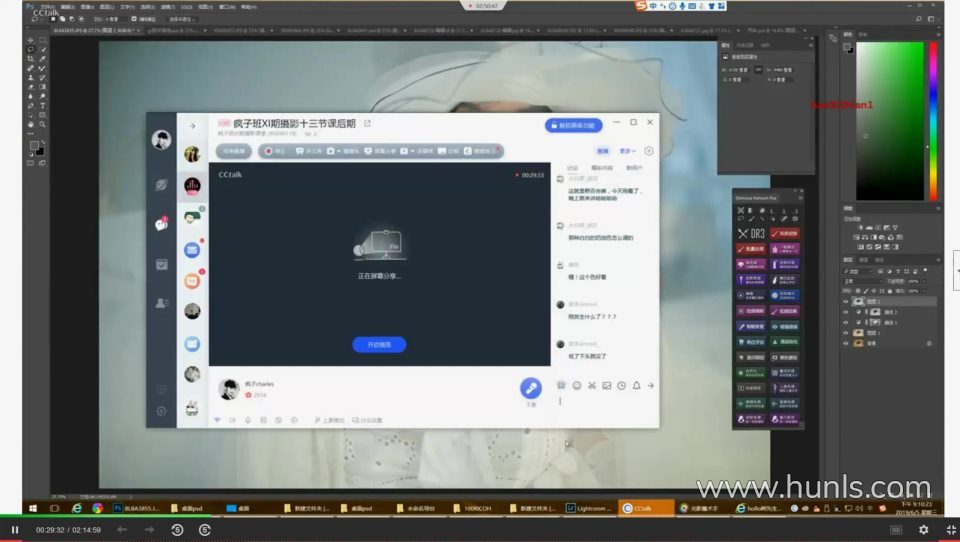Open the contacts icon in CCtalk sidebar
The width and height of the screenshot is (960, 542).
click(x=162, y=303)
